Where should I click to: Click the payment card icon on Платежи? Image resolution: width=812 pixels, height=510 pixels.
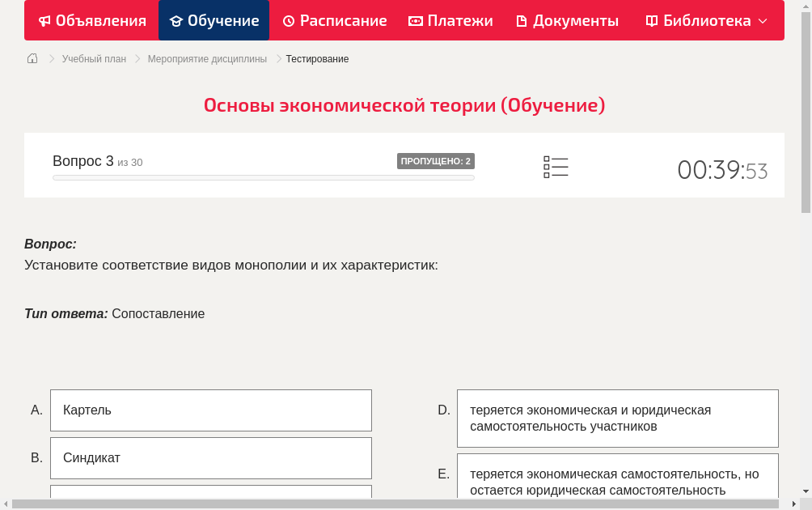(417, 20)
